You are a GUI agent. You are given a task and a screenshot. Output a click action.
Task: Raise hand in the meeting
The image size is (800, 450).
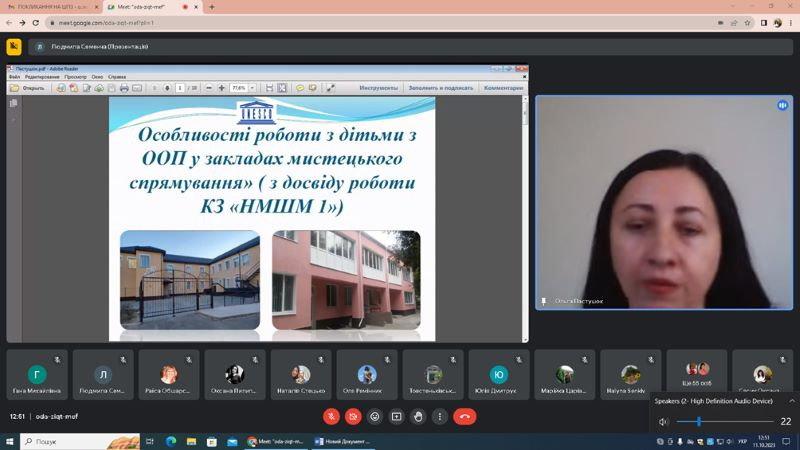(418, 417)
